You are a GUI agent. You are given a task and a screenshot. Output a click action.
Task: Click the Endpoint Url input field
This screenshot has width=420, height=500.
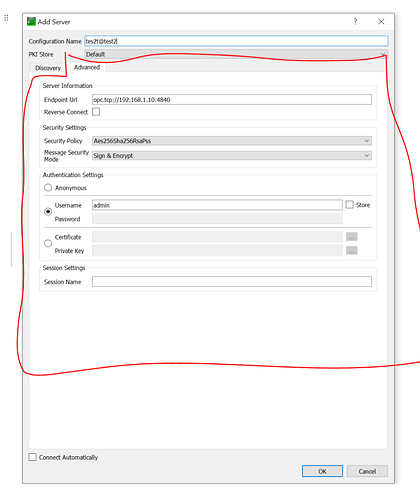tap(232, 99)
